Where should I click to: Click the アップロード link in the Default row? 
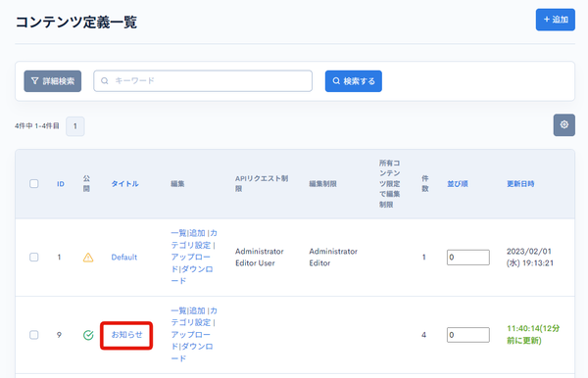click(191, 263)
